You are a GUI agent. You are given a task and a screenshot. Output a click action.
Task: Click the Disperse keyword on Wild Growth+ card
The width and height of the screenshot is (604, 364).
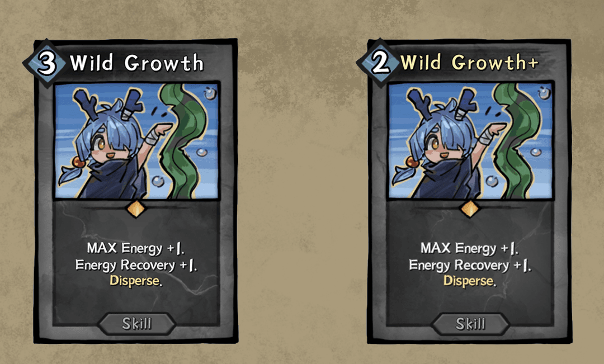pyautogui.click(x=470, y=281)
